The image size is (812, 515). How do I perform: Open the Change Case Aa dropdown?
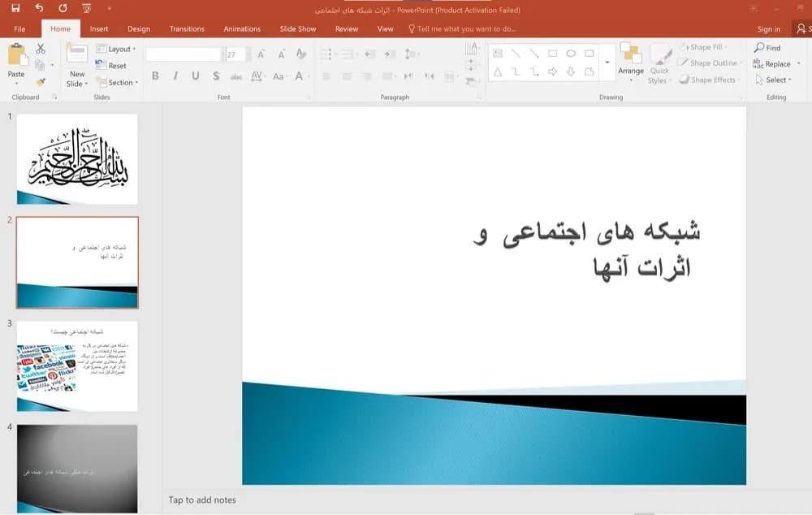coord(279,76)
